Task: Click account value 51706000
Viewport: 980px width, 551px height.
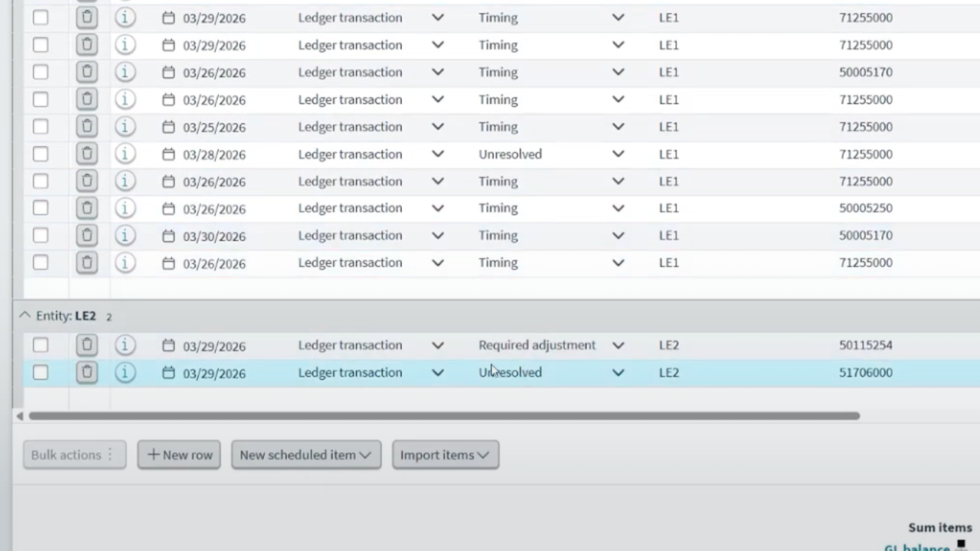Action: pos(866,373)
